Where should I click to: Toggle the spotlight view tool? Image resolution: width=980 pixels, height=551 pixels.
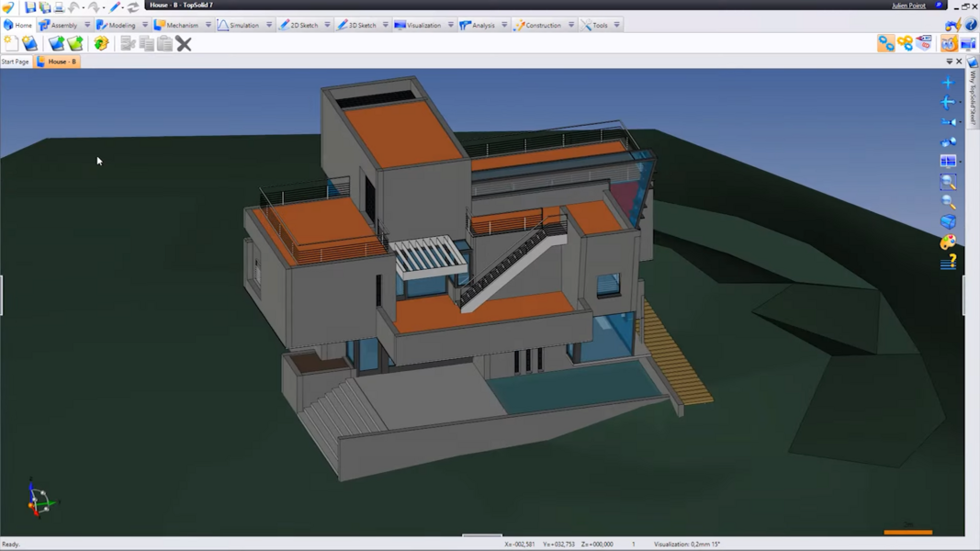948,122
